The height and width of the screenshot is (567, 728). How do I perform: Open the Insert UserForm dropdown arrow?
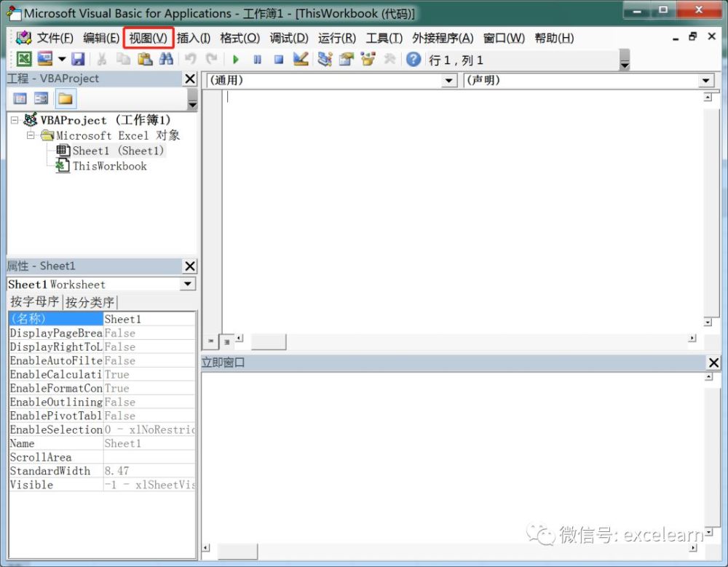coord(62,60)
